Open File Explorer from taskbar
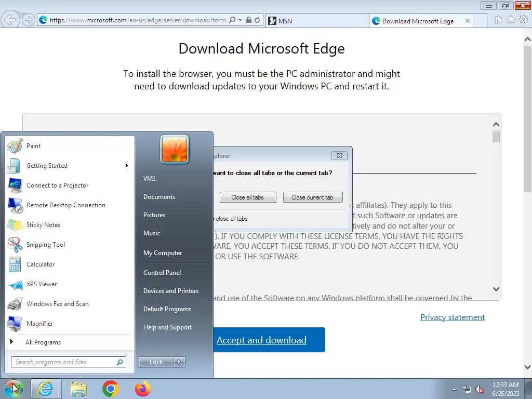This screenshot has width=532, height=399. tap(78, 389)
